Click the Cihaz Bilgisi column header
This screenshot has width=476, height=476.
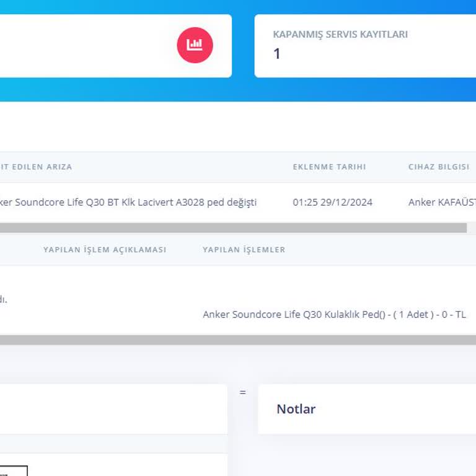(439, 167)
